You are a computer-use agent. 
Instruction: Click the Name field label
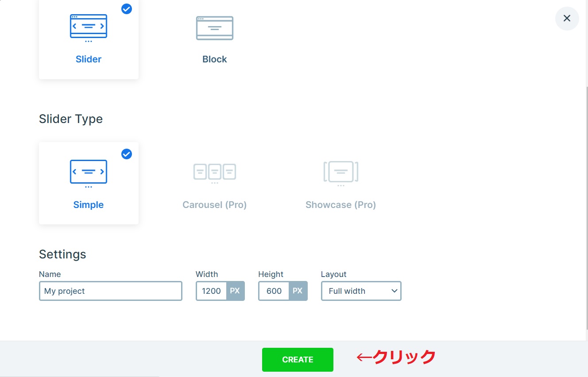(x=50, y=274)
